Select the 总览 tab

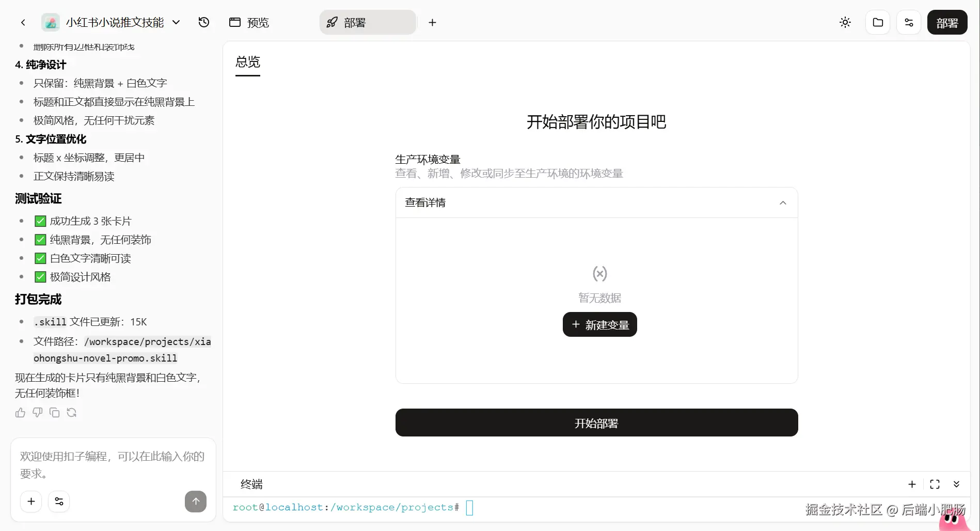pyautogui.click(x=248, y=63)
